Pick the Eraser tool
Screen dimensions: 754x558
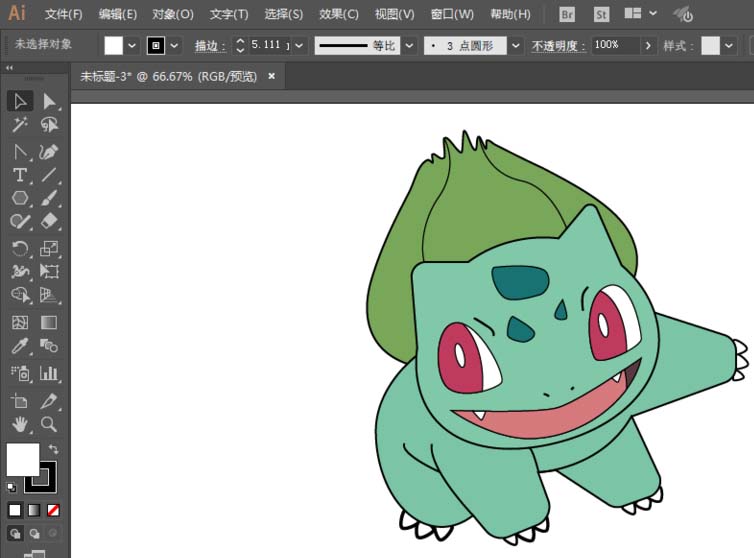49,222
